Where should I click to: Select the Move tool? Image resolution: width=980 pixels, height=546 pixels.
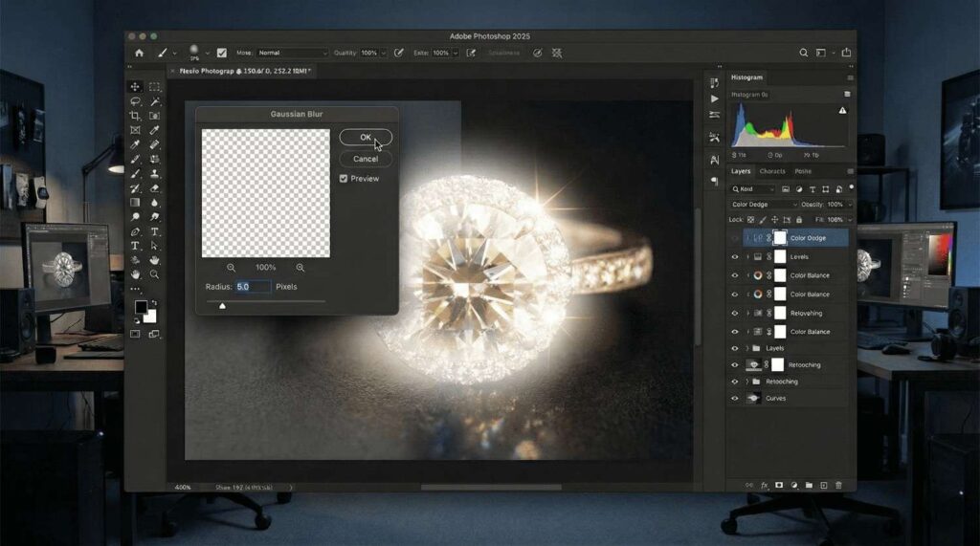point(135,87)
